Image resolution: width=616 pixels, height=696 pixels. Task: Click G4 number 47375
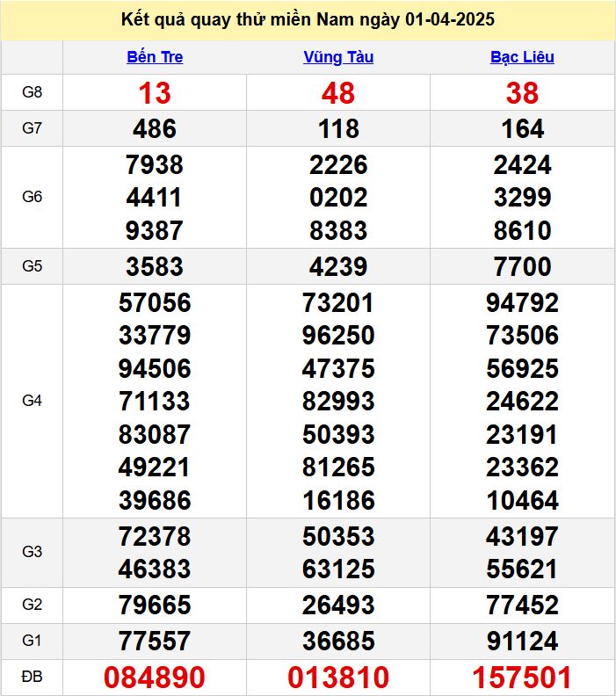pos(338,369)
